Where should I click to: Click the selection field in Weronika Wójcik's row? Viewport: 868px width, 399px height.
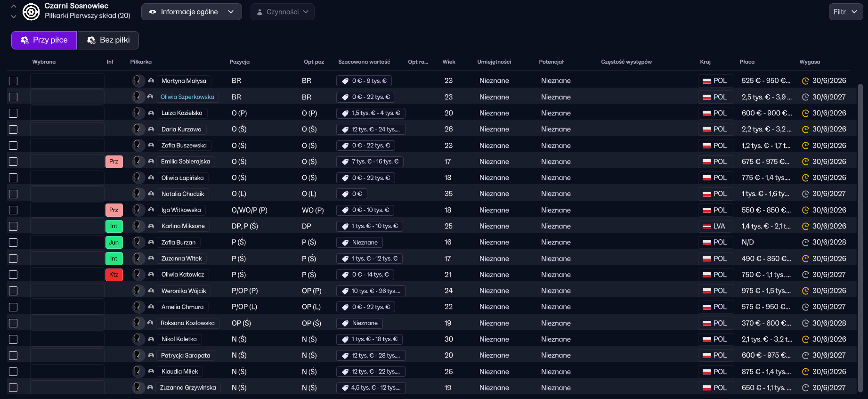click(67, 291)
